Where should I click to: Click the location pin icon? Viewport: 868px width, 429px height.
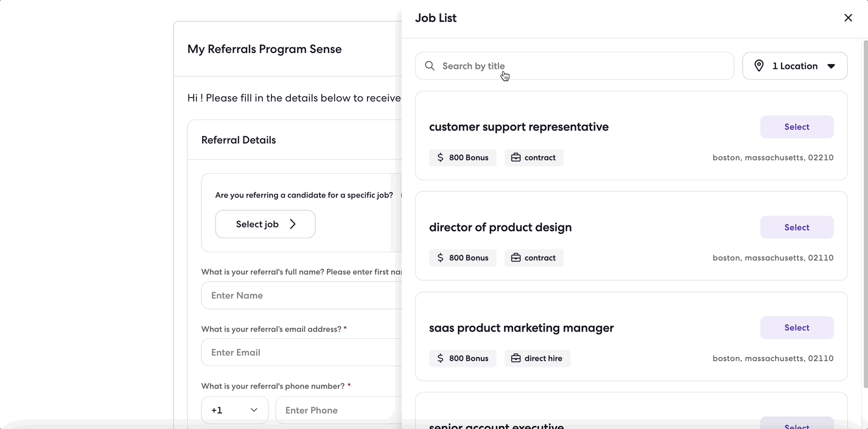(759, 66)
